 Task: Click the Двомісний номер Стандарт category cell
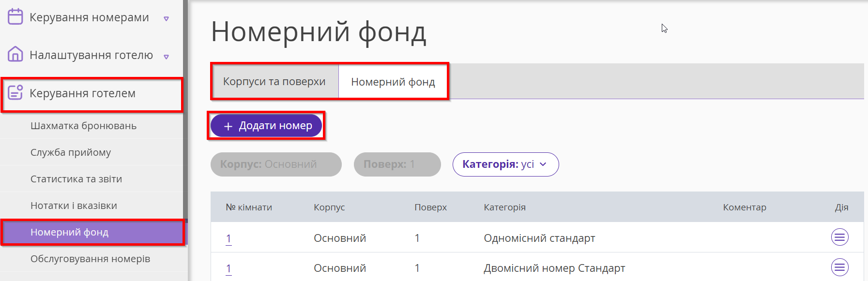[554, 268]
